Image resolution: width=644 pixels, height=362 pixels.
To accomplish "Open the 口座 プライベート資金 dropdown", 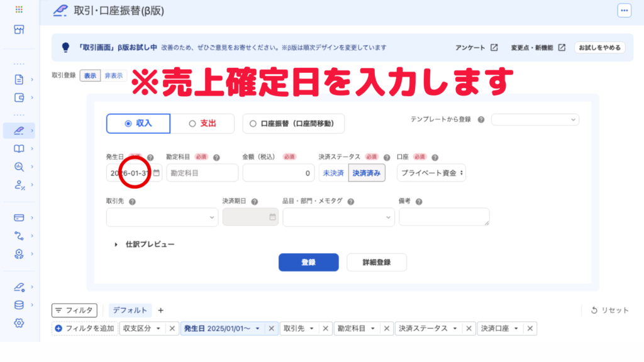I will 431,173.
